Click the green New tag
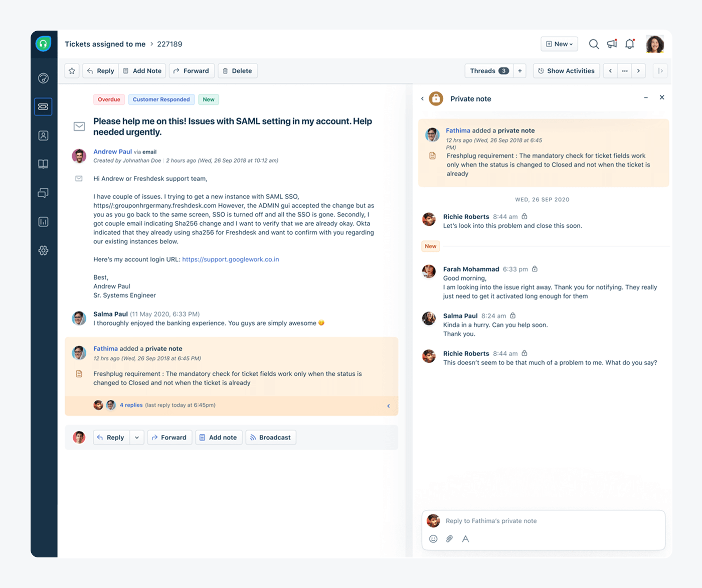The image size is (702, 588). click(x=209, y=99)
